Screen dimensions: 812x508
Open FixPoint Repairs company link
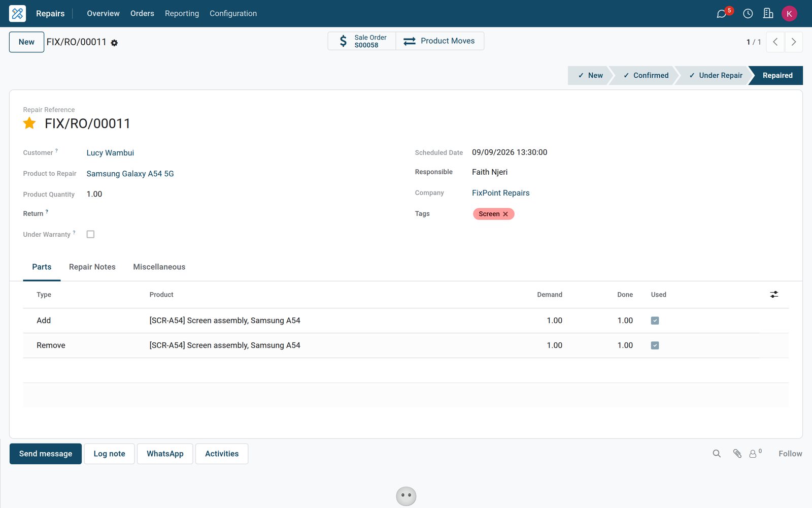tap(500, 193)
